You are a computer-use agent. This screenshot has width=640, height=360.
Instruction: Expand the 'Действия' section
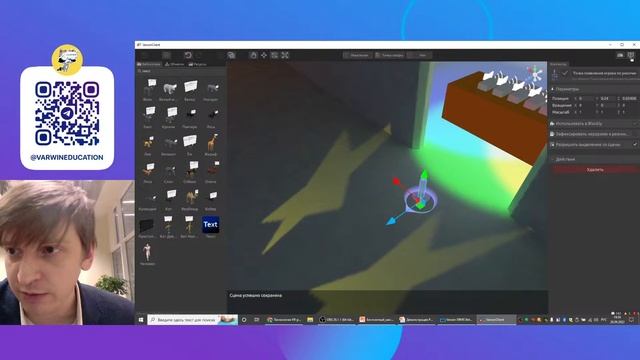(x=594, y=159)
